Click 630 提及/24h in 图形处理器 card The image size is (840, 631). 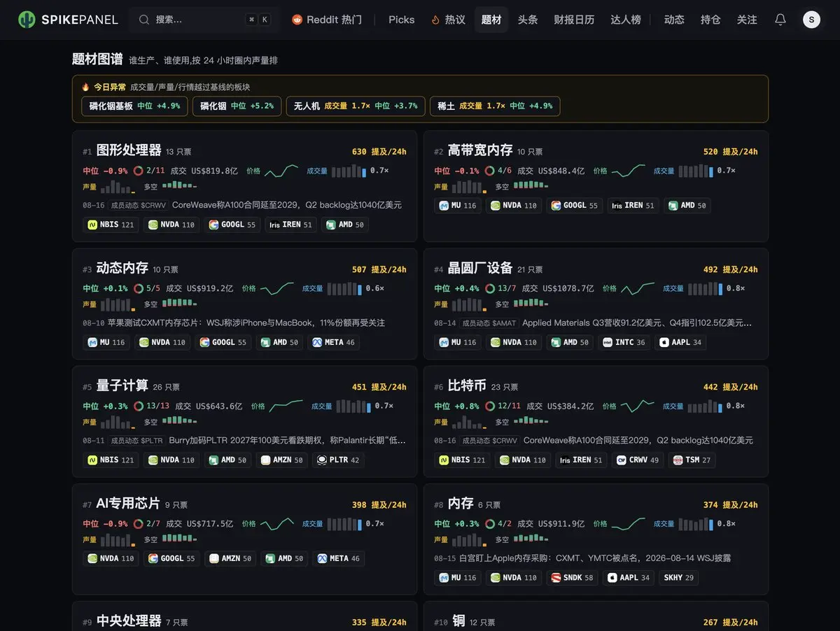[379, 151]
